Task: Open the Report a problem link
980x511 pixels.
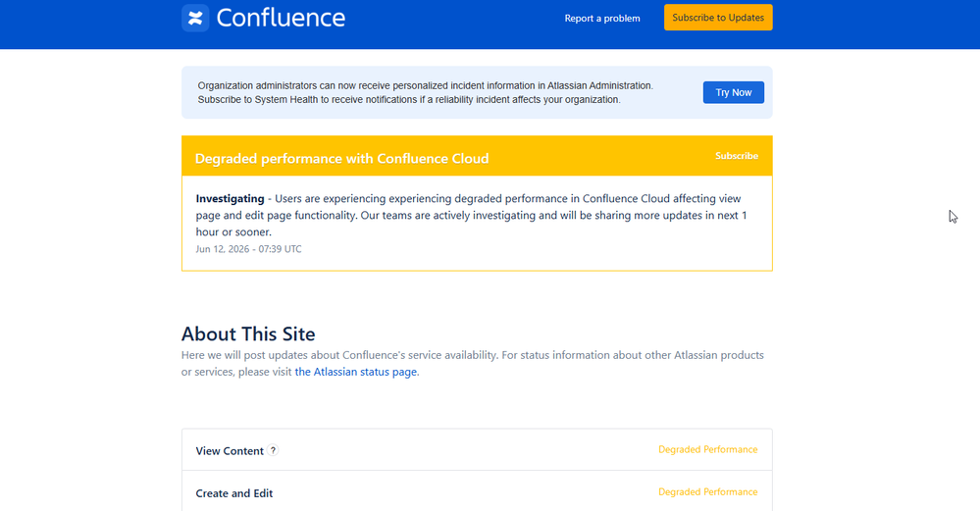Action: [x=602, y=18]
